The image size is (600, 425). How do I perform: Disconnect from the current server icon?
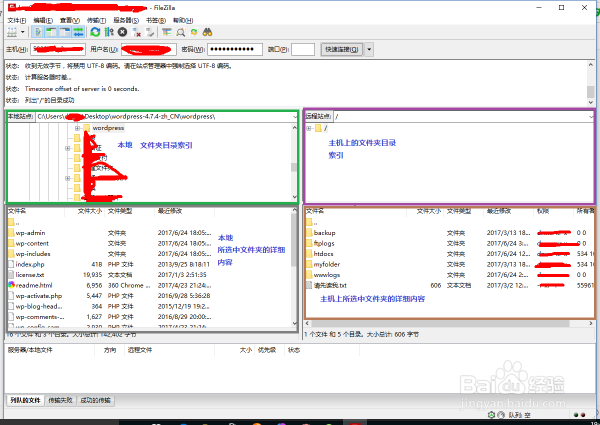pyautogui.click(x=136, y=32)
